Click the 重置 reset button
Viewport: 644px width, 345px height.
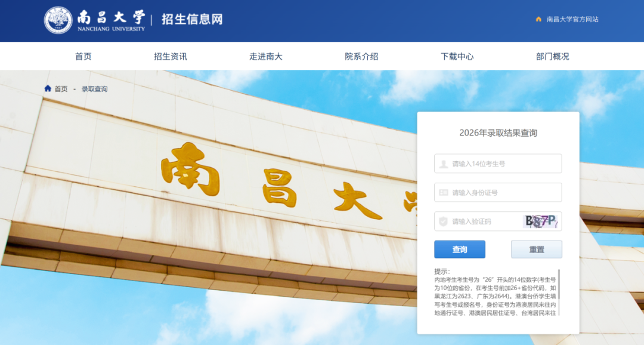click(x=537, y=249)
